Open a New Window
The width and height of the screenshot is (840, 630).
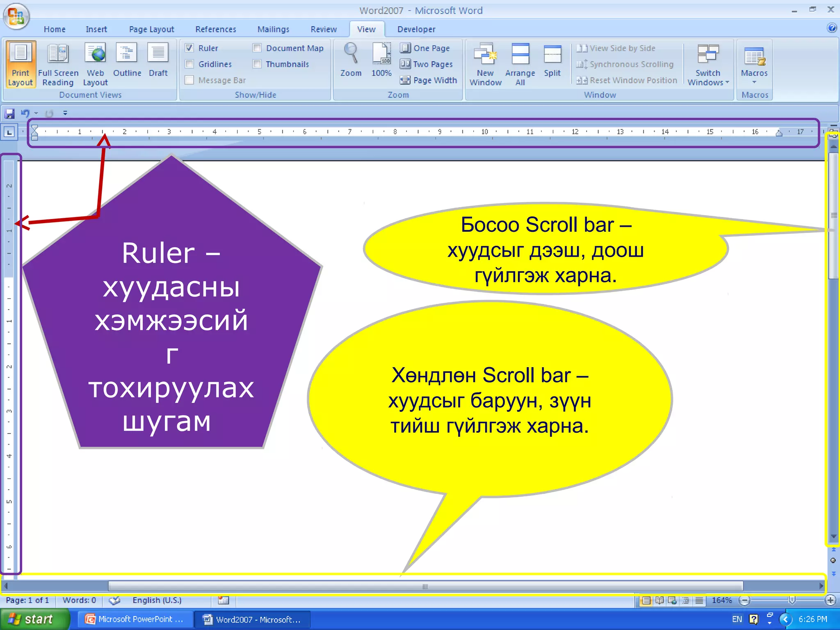pyautogui.click(x=486, y=64)
